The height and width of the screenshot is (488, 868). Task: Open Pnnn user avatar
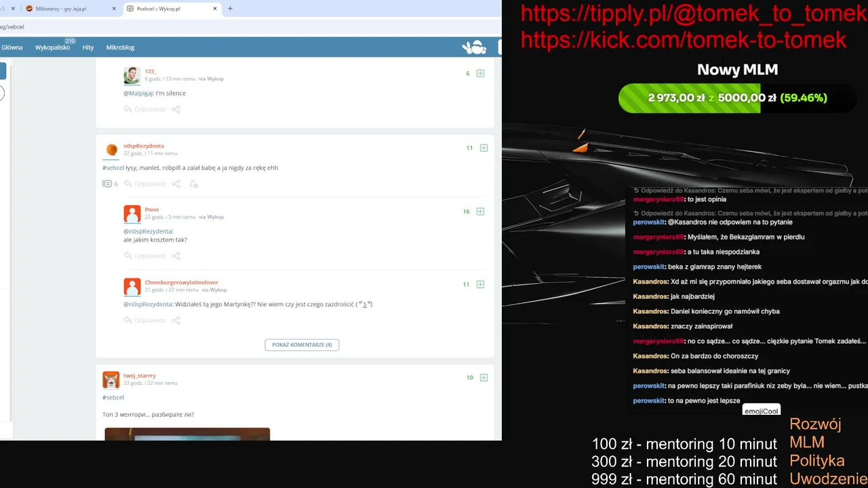132,213
